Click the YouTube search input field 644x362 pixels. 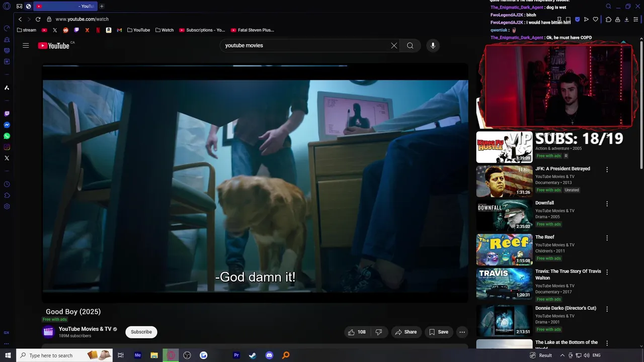click(x=306, y=45)
